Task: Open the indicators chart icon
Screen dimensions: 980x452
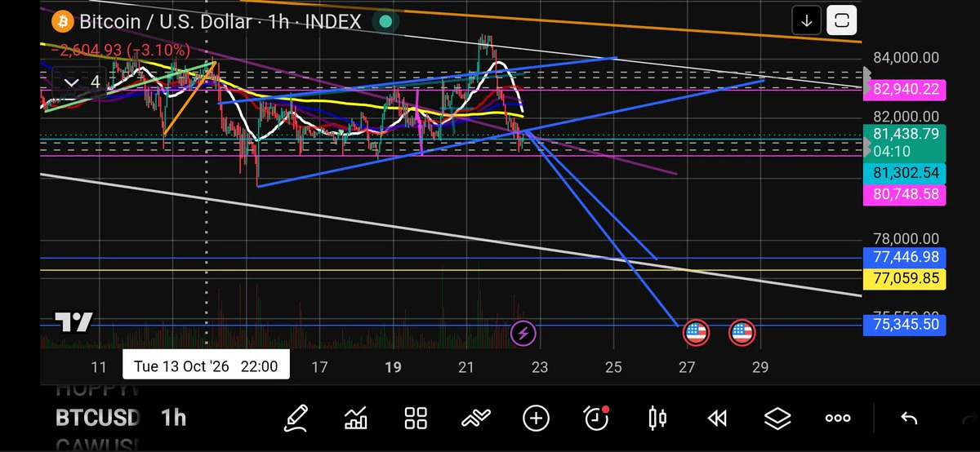Action: tap(356, 419)
